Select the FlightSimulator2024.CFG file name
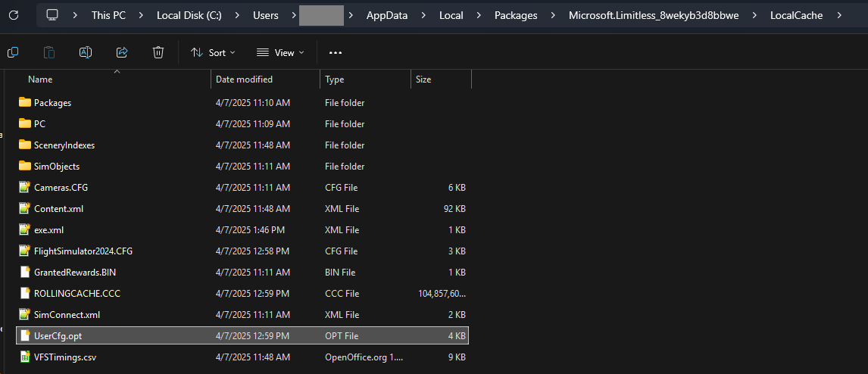868x374 pixels. [x=83, y=251]
